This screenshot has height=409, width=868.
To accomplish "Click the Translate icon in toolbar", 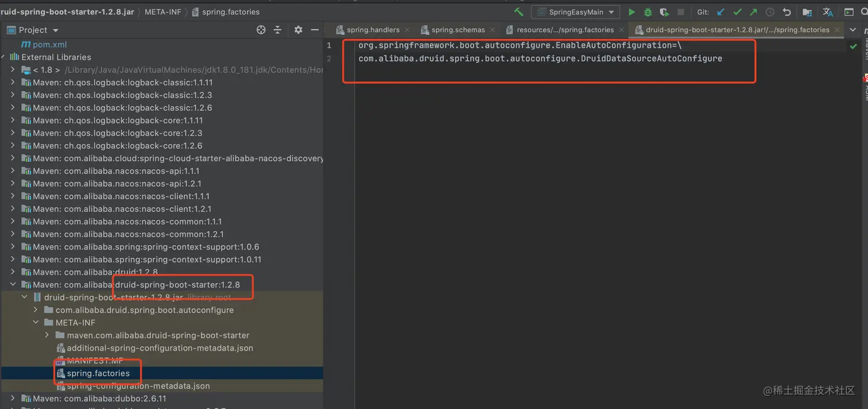I will 828,12.
